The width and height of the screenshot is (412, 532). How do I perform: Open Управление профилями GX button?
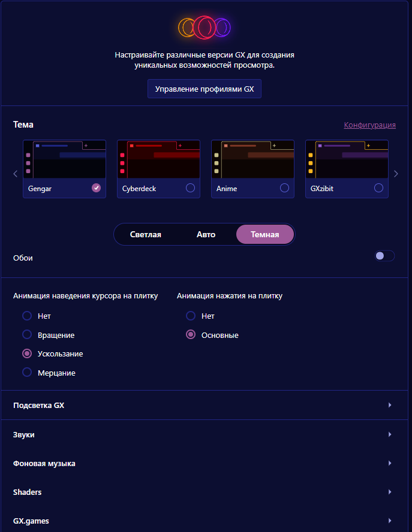pos(205,89)
